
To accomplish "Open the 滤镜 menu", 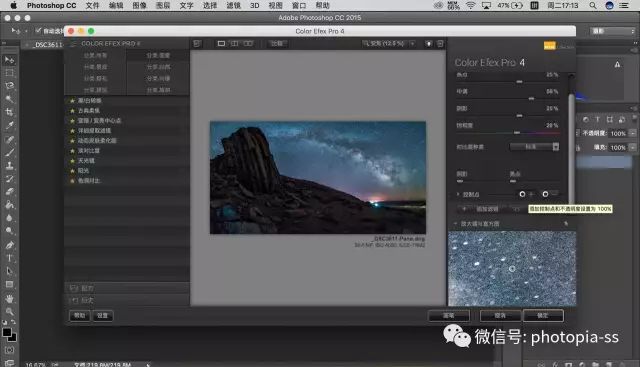I will (233, 5).
